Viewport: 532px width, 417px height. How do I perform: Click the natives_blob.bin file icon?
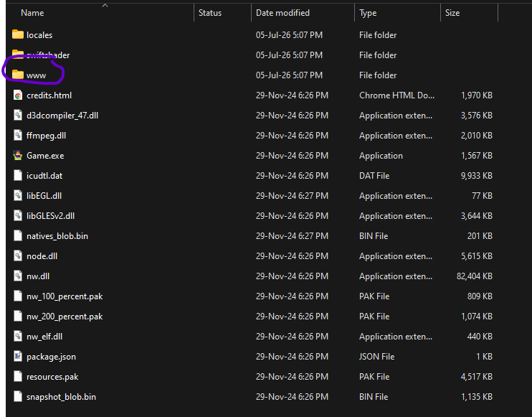pyautogui.click(x=18, y=235)
